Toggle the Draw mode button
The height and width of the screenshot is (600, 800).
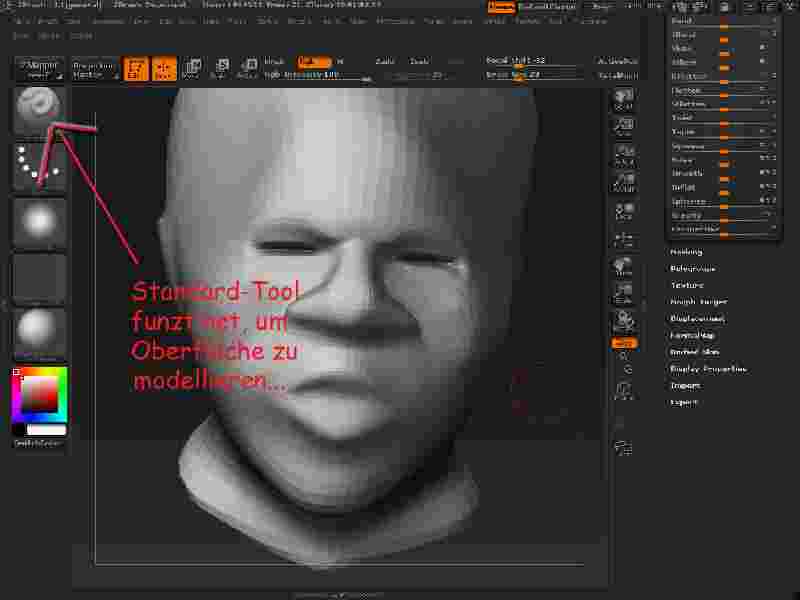pos(162,68)
